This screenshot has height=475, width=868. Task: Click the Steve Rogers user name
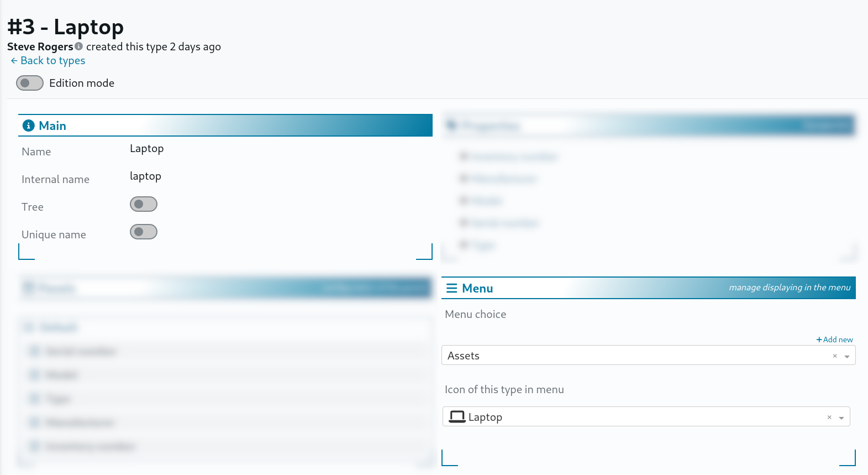[40, 47]
